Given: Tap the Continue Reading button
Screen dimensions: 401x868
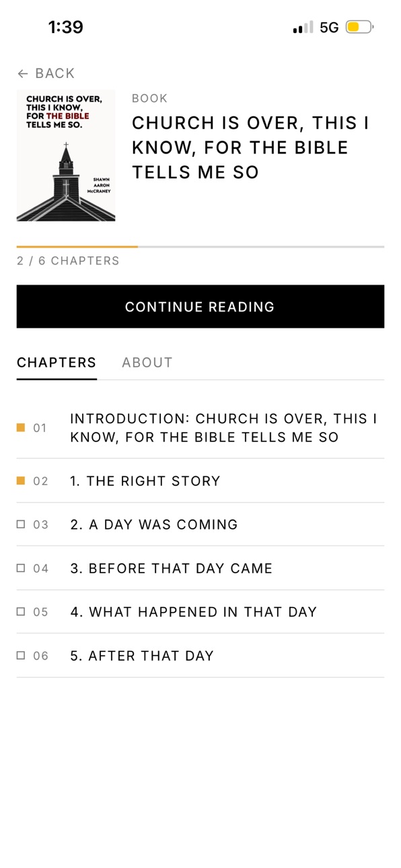Looking at the screenshot, I should 200,307.
